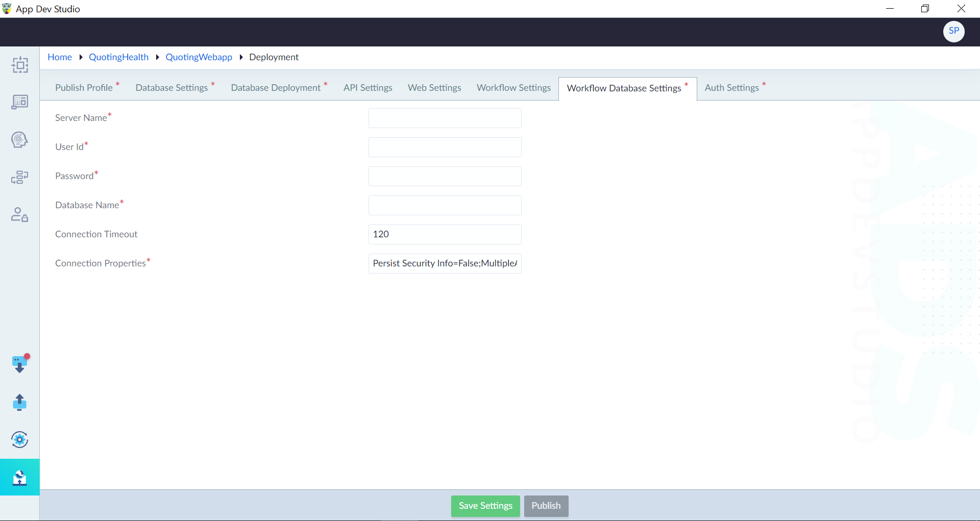The height and width of the screenshot is (521, 980).
Task: Open the upload sidebar icon
Action: [x=19, y=402]
